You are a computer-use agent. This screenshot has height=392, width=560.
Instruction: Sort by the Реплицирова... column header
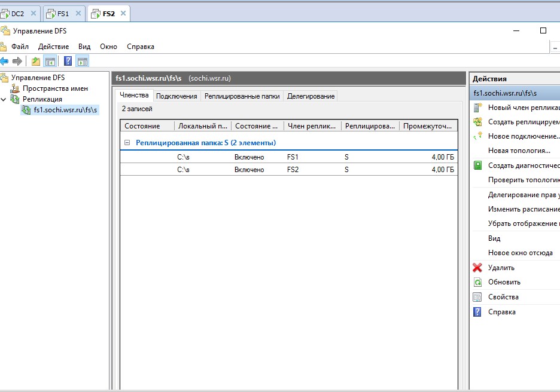click(370, 126)
